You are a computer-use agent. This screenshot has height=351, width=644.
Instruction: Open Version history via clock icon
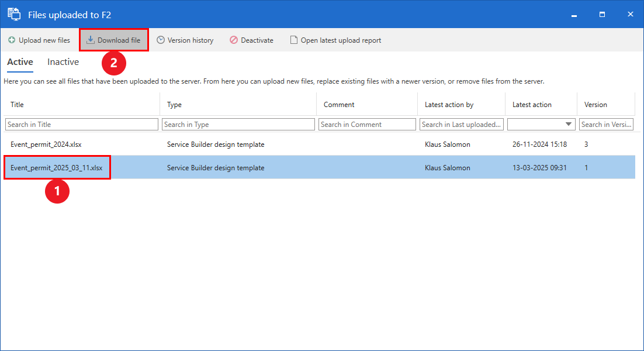[x=161, y=40]
